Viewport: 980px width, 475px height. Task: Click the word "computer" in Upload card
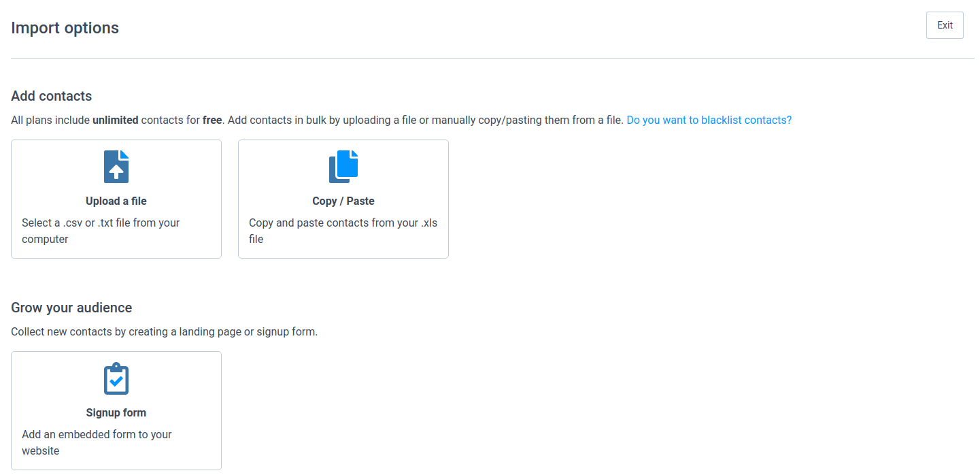(x=45, y=239)
